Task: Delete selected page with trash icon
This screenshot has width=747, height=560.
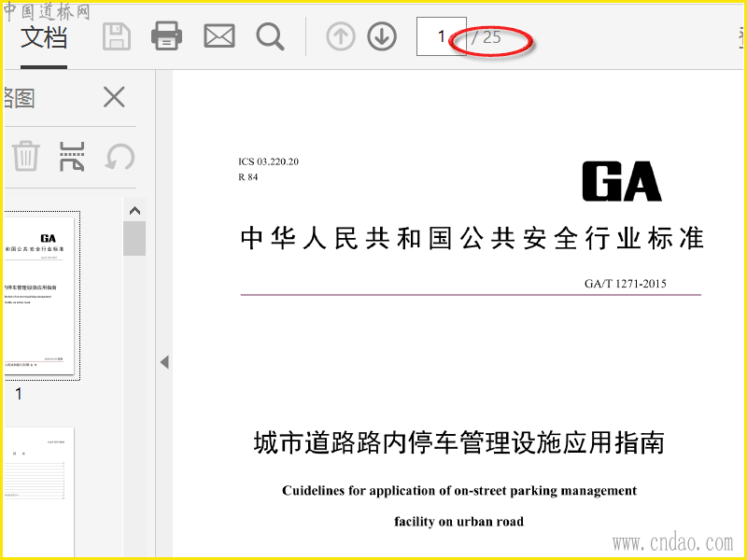Action: [26, 156]
